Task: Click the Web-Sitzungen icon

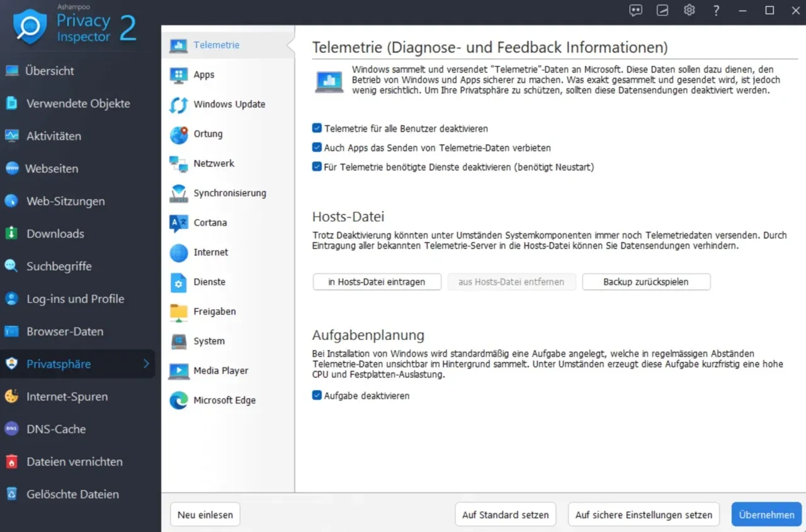Action: click(11, 201)
